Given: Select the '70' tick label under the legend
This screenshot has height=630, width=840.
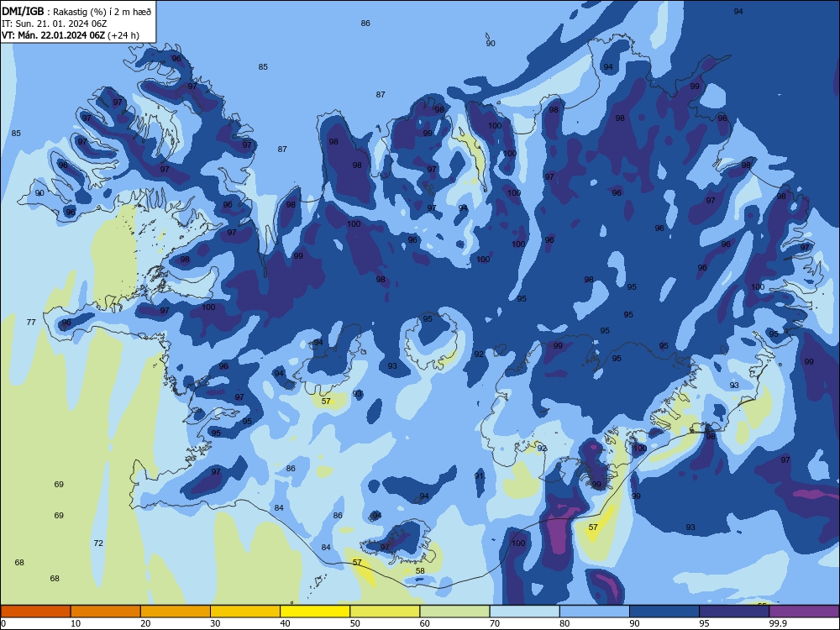Looking at the screenshot, I should click(495, 623).
